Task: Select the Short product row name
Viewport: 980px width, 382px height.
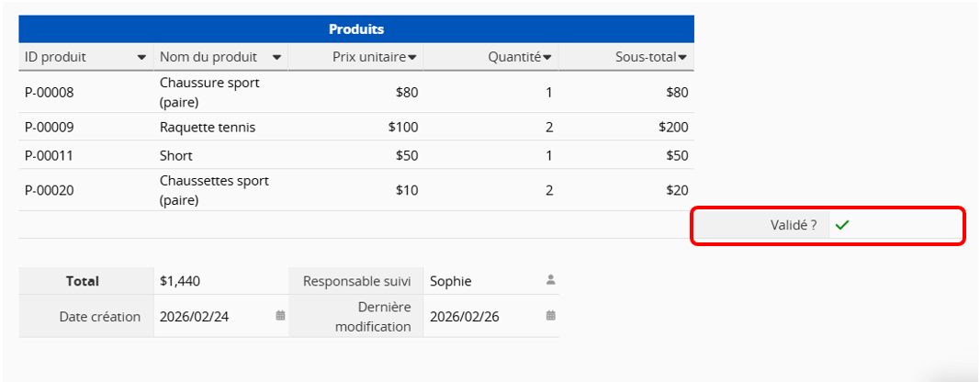Action: click(x=176, y=155)
